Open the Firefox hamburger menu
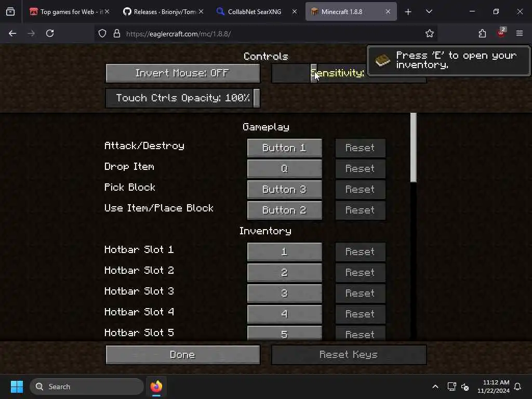Viewport: 532px width, 399px height. coord(520,33)
